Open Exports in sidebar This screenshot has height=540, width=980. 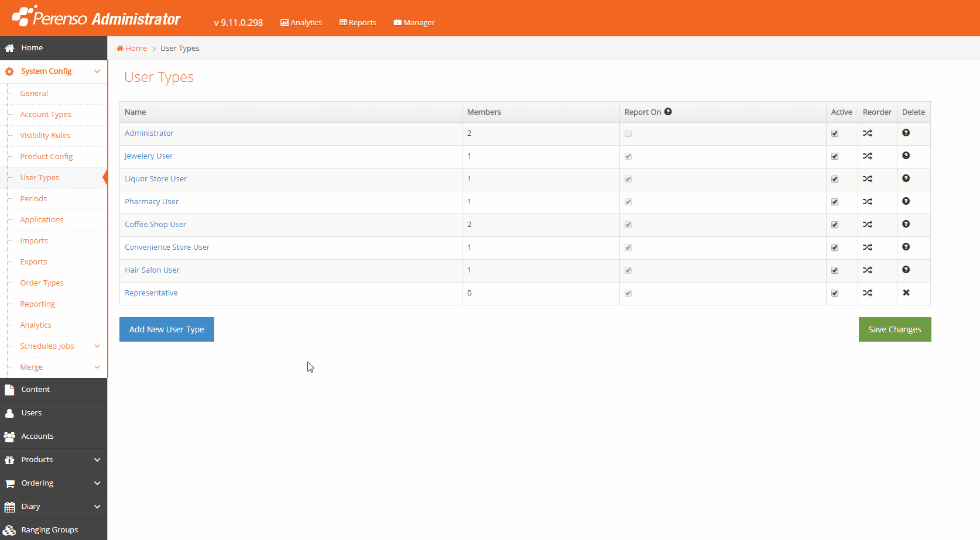point(33,262)
